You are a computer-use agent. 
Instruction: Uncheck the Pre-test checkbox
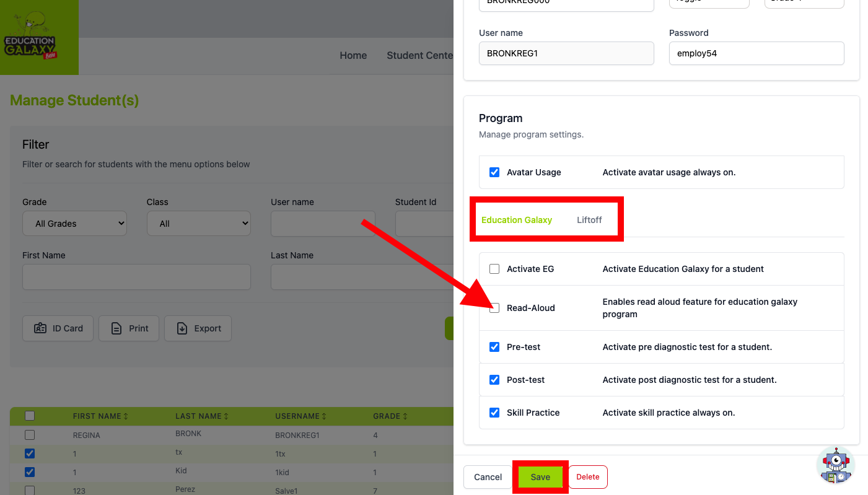pyautogui.click(x=494, y=347)
